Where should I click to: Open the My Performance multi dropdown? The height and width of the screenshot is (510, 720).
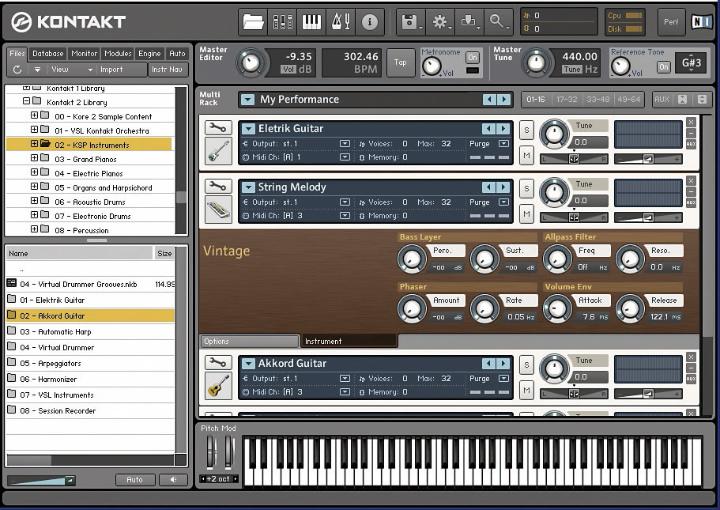click(x=248, y=100)
